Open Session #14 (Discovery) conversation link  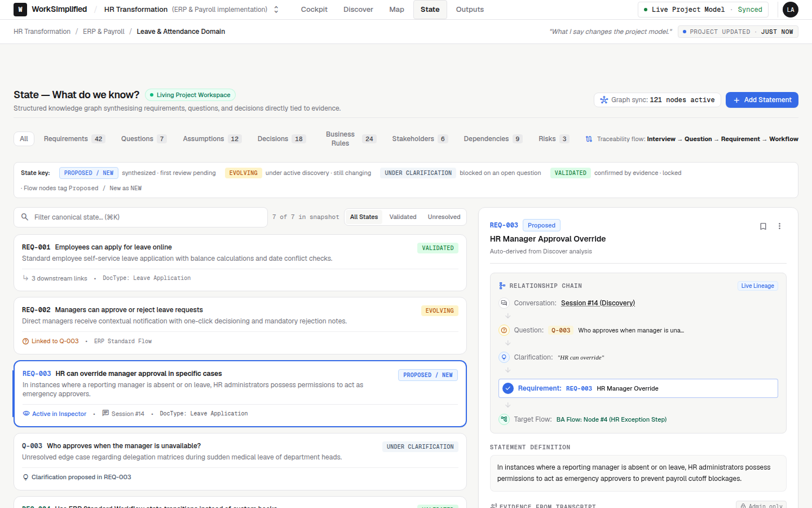pyautogui.click(x=598, y=303)
